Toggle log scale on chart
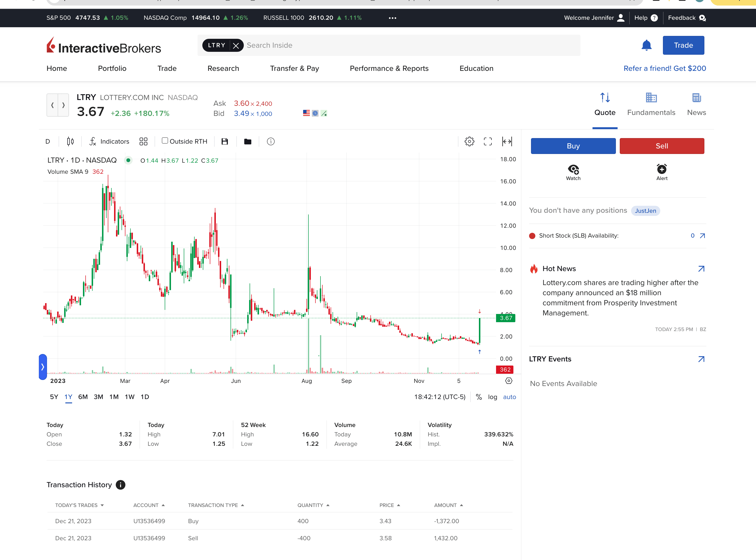Image resolution: width=756 pixels, height=560 pixels. tap(492, 397)
